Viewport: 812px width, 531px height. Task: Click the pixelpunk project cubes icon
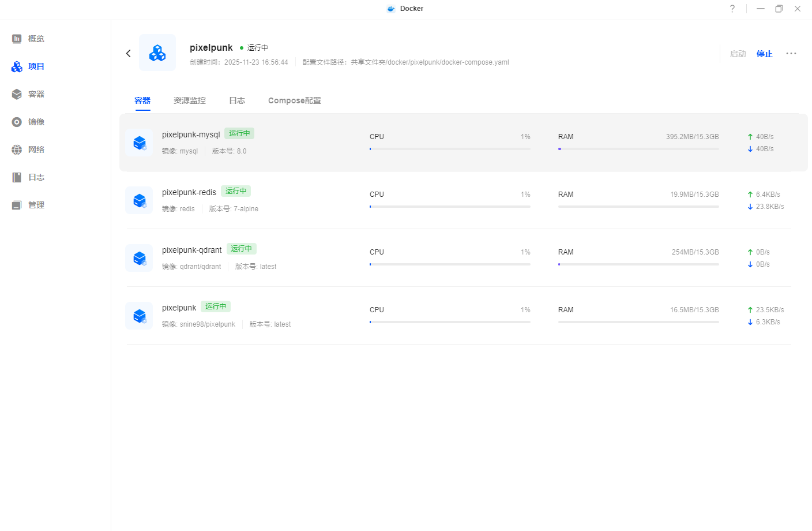tap(157, 53)
